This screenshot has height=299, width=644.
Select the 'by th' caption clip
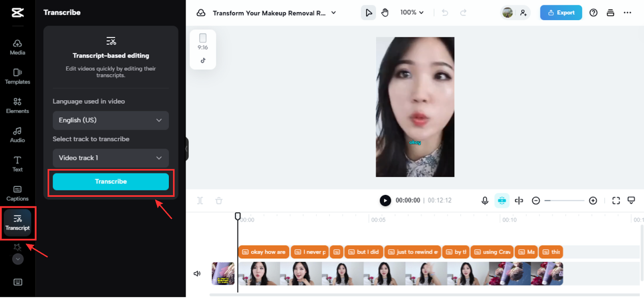[456, 252]
